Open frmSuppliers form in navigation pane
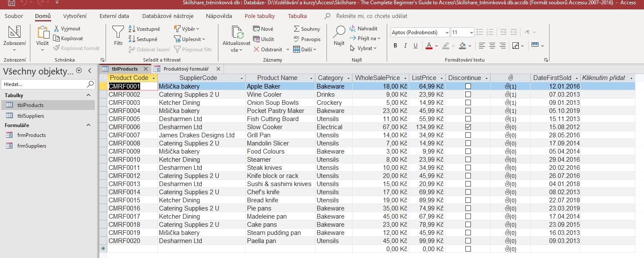Viewport: 644px width, 258px height. pyautogui.click(x=32, y=145)
